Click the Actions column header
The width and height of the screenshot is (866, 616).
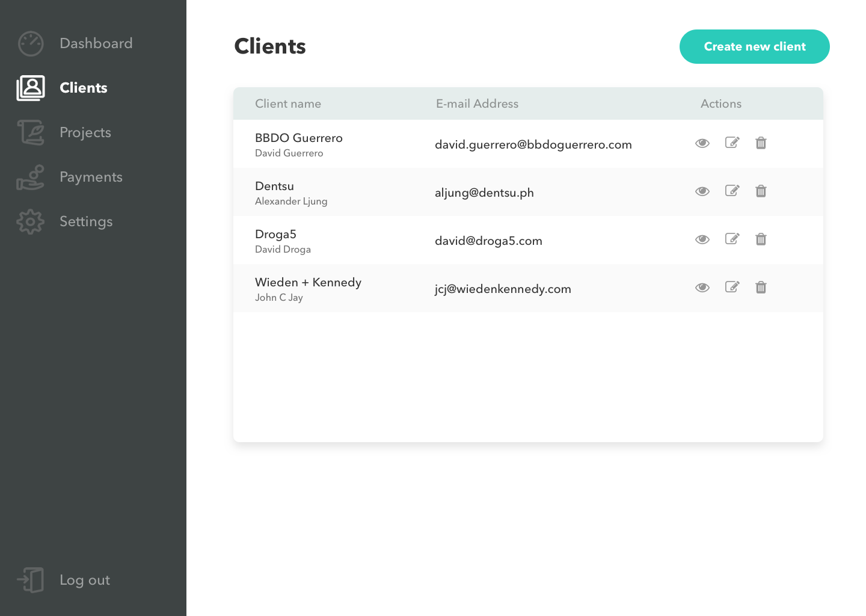pos(721,103)
